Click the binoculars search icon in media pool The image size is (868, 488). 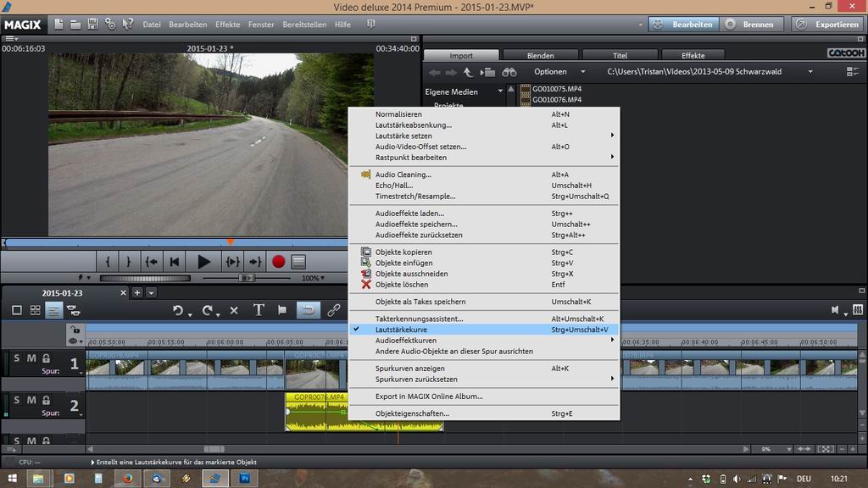(x=509, y=72)
